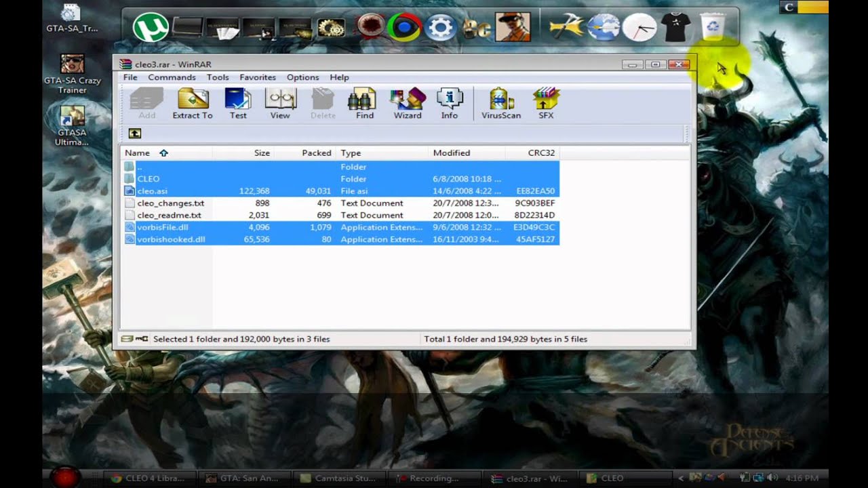Click the Delete toolbar icon
The image size is (868, 488).
(323, 104)
